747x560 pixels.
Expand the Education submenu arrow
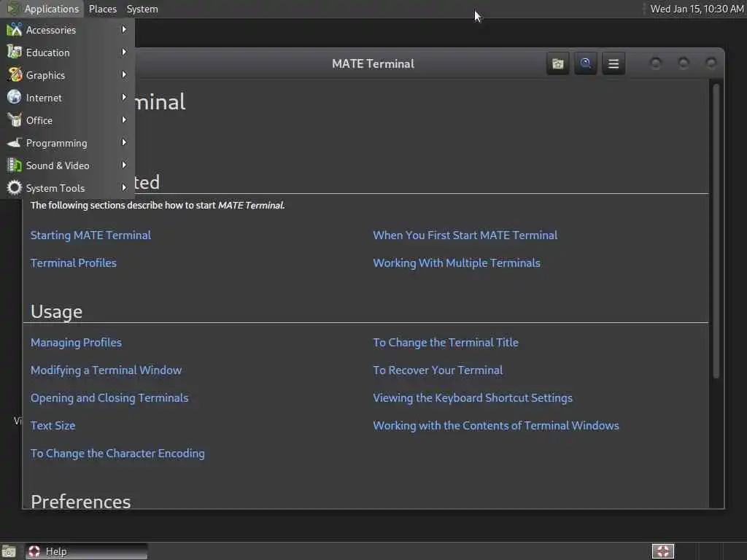tap(124, 52)
